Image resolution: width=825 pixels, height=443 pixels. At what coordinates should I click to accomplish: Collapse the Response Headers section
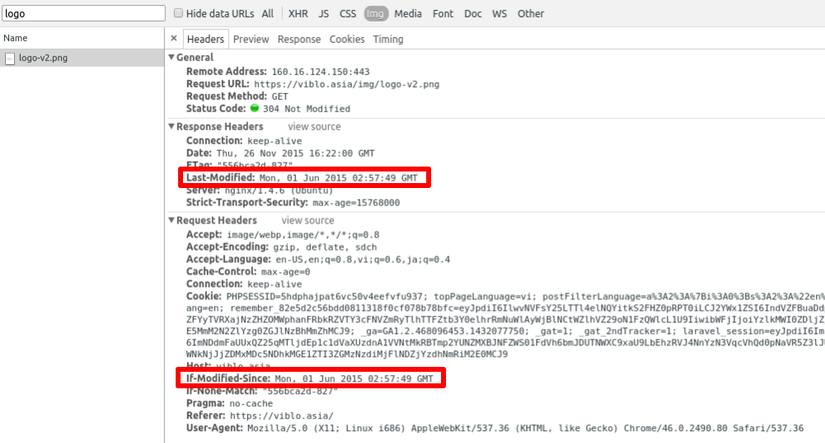[x=171, y=127]
